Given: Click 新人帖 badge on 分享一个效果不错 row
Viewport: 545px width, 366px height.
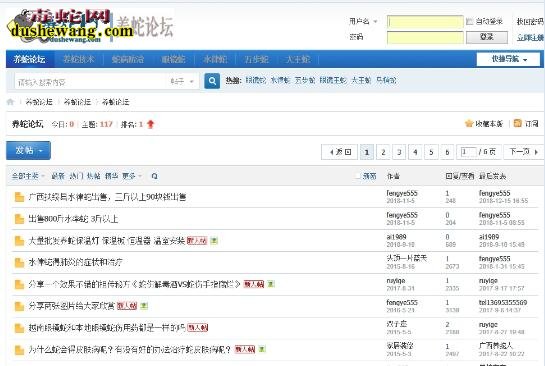Looking at the screenshot, I should [x=254, y=284].
